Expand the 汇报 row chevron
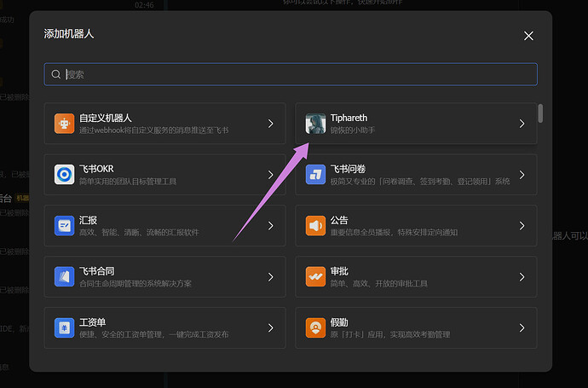 pos(271,225)
